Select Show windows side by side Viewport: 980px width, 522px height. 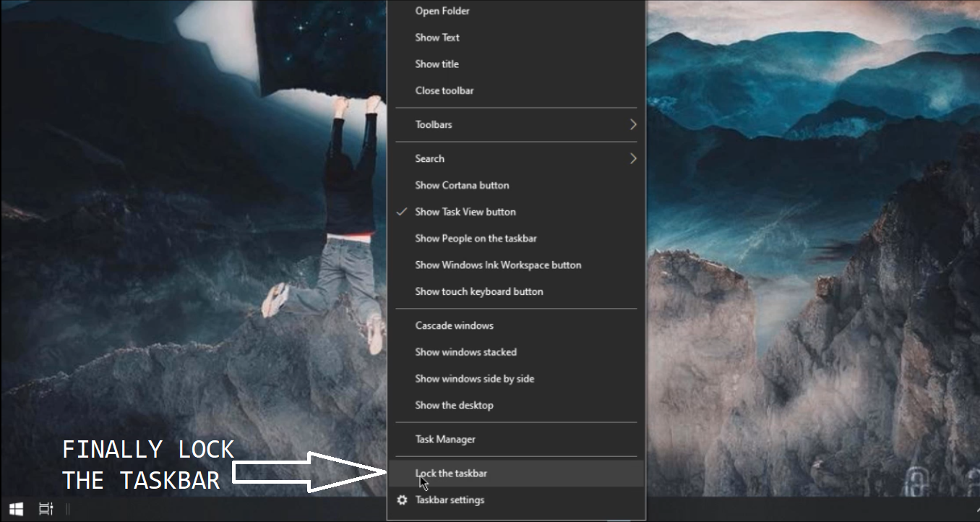[x=516, y=380]
